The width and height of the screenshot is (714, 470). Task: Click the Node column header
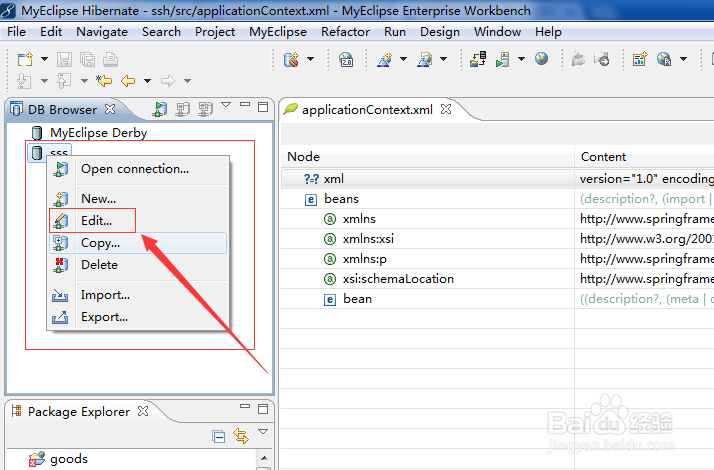[428, 157]
